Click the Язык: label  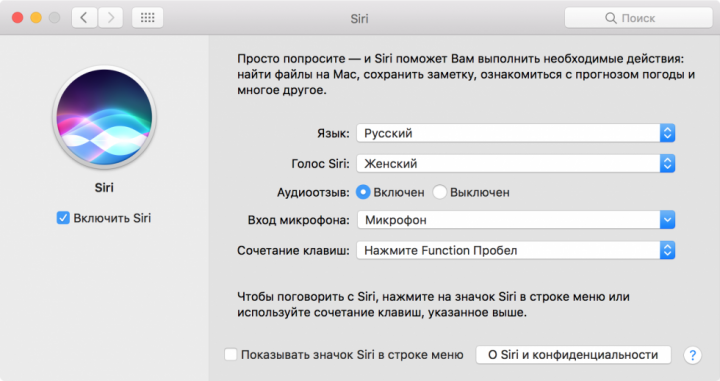pyautogui.click(x=333, y=134)
